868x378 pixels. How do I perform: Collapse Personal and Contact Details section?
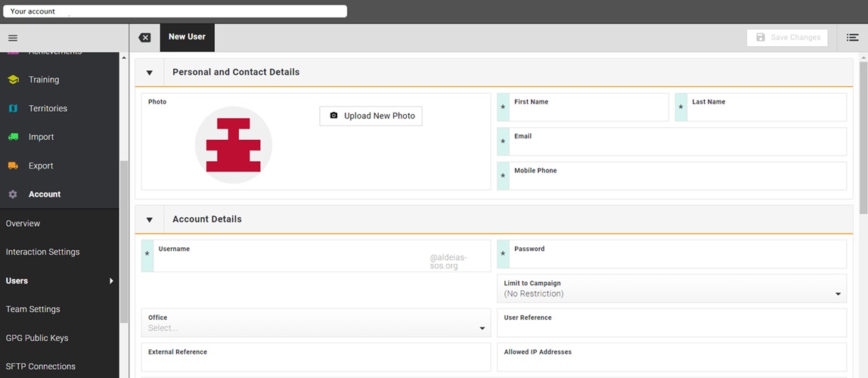pyautogui.click(x=150, y=73)
